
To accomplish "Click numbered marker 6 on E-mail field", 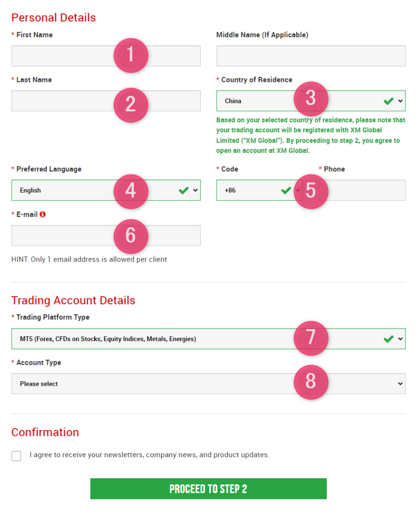I will tap(131, 236).
